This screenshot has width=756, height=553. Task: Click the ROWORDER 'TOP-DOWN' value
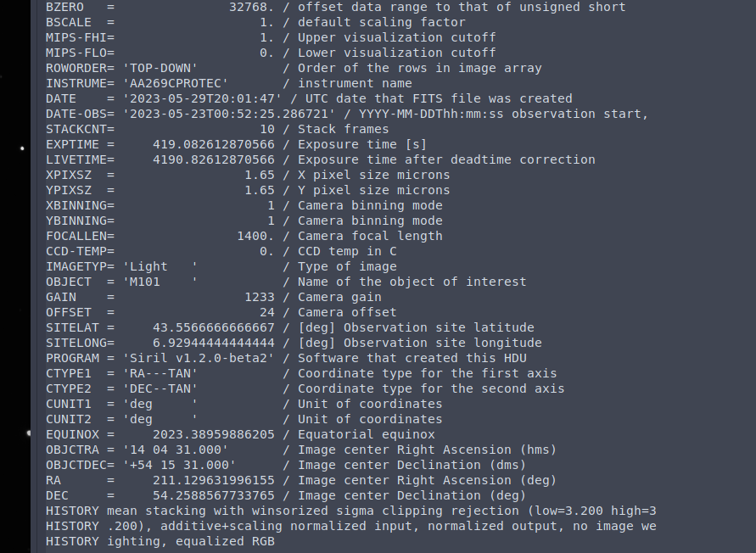tap(160, 68)
